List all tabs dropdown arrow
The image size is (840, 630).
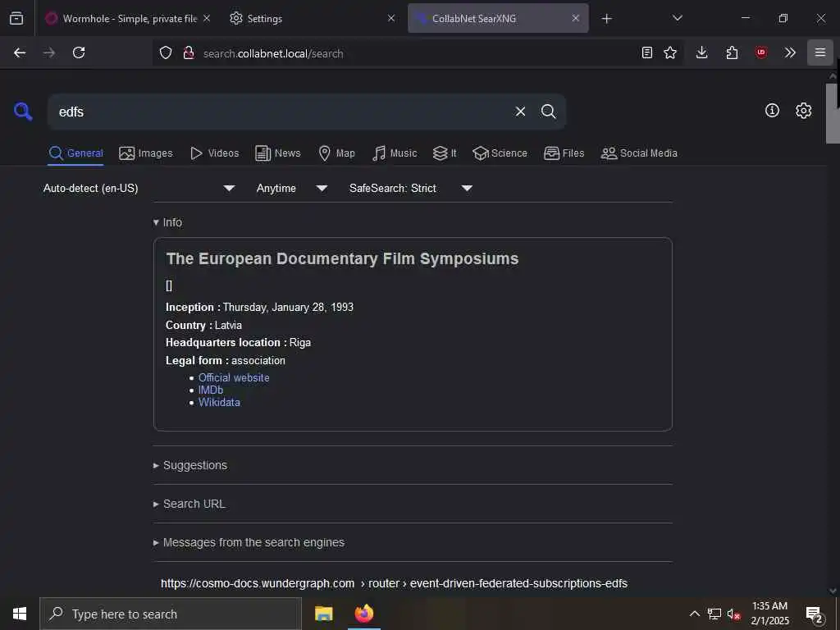pyautogui.click(x=677, y=18)
